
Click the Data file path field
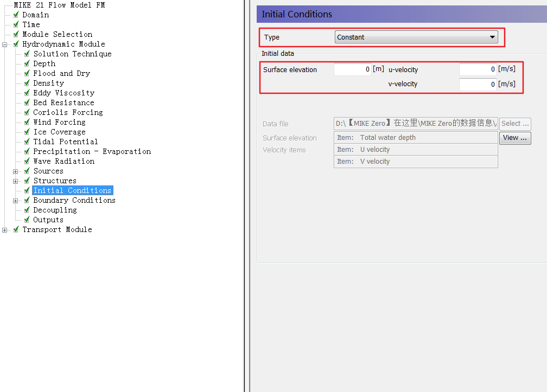416,124
